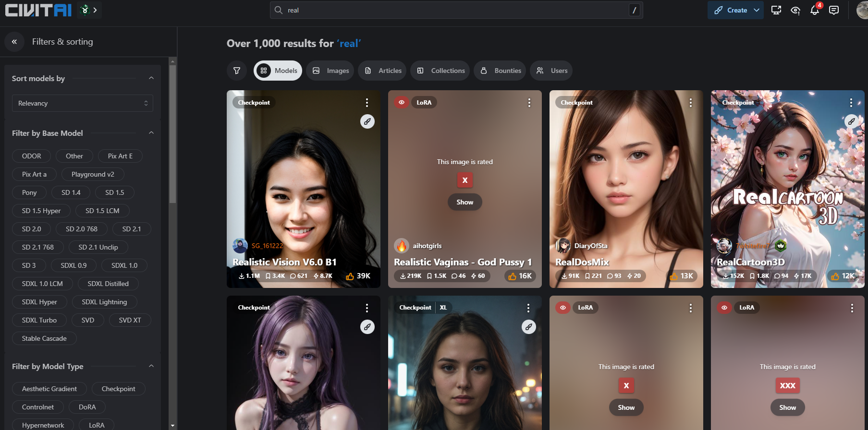Toggle the Aesthetic Gradient filter chip

pyautogui.click(x=49, y=389)
